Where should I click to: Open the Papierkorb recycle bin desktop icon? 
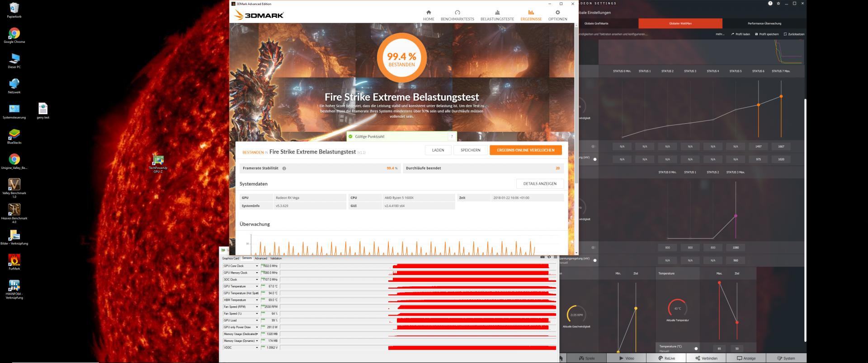click(x=14, y=10)
